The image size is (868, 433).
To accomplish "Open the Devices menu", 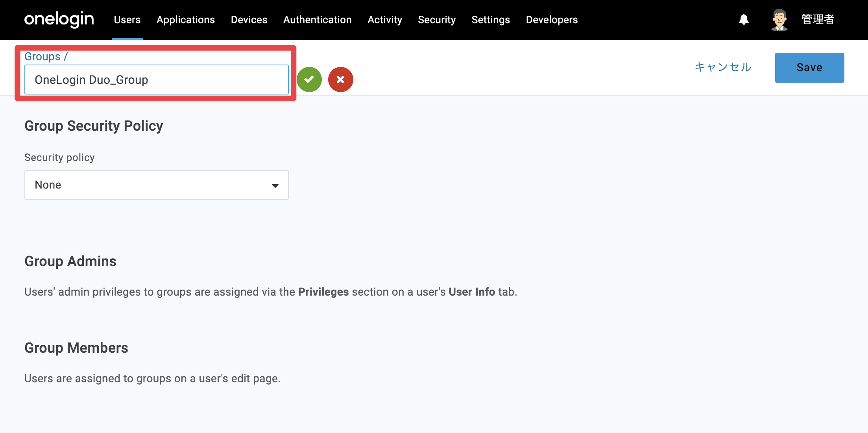I will pyautogui.click(x=249, y=20).
